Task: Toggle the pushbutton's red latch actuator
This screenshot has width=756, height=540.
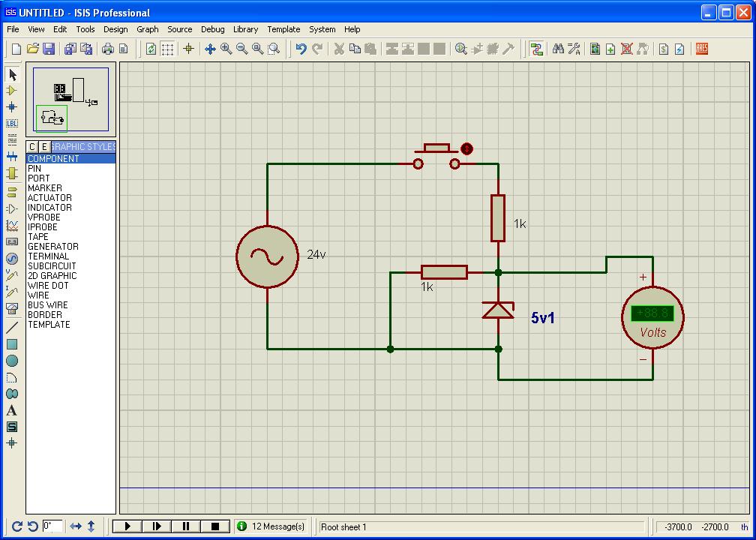Action: click(x=467, y=148)
